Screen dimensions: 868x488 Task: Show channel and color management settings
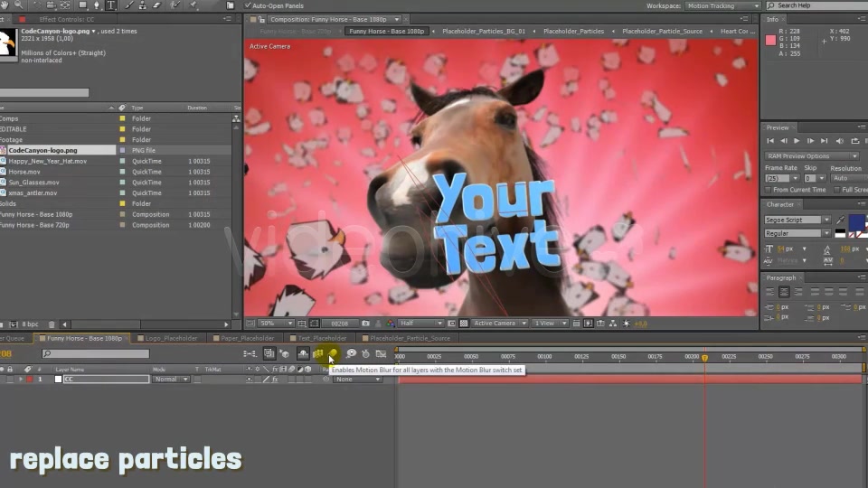[x=391, y=324]
